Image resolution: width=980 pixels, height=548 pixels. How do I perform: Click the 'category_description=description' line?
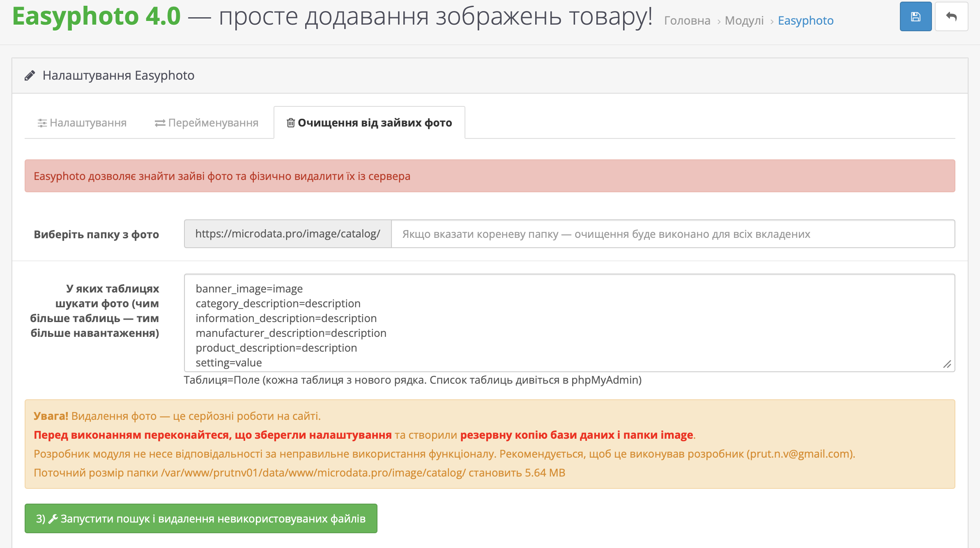point(278,304)
